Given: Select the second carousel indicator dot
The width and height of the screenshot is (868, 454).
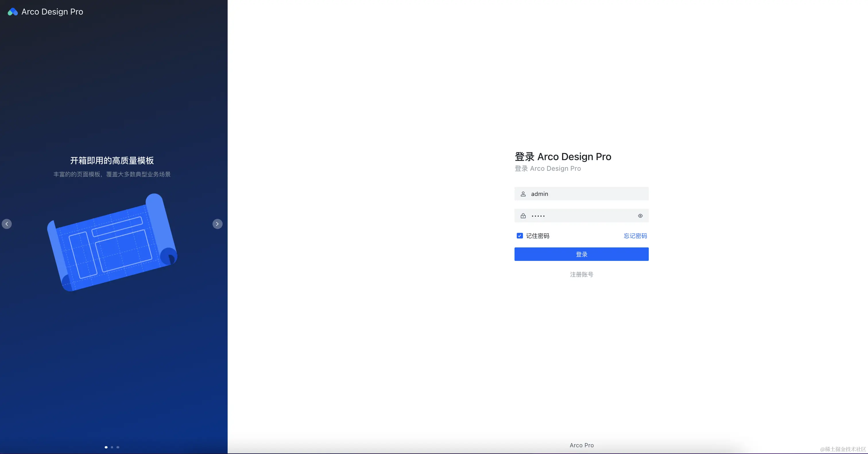Looking at the screenshot, I should click(112, 447).
